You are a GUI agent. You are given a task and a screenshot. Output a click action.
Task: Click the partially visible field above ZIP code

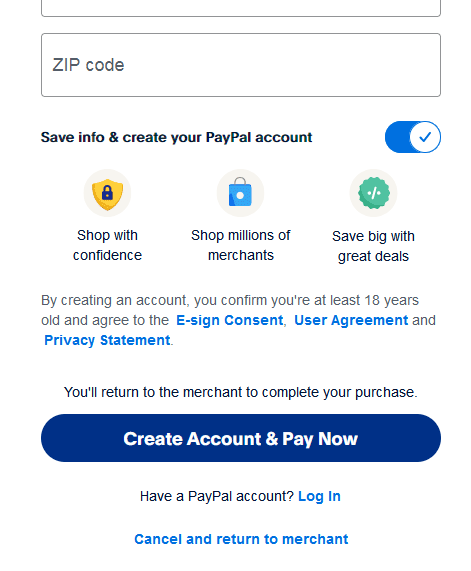pyautogui.click(x=241, y=8)
